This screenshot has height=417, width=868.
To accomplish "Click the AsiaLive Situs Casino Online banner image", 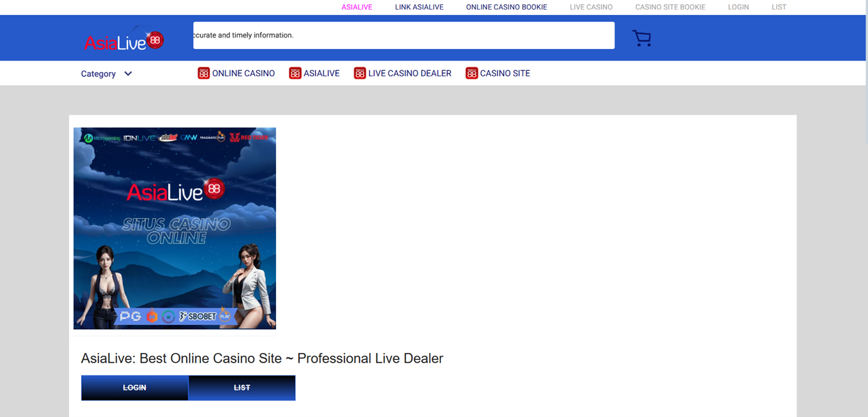I will pyautogui.click(x=174, y=228).
